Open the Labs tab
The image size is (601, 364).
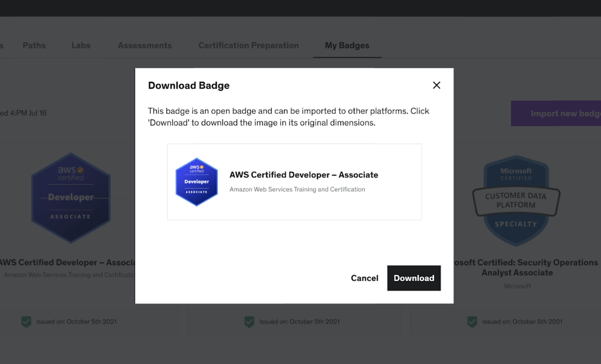click(81, 46)
